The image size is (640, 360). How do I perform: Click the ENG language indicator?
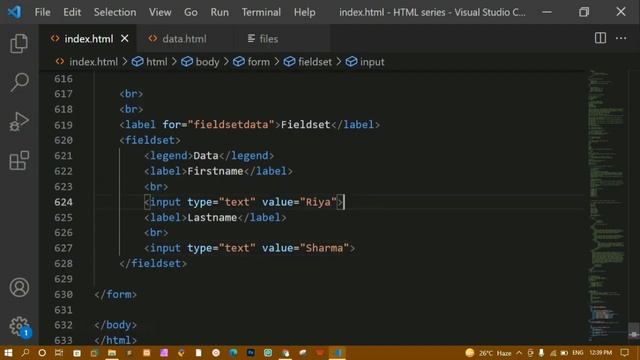578,353
